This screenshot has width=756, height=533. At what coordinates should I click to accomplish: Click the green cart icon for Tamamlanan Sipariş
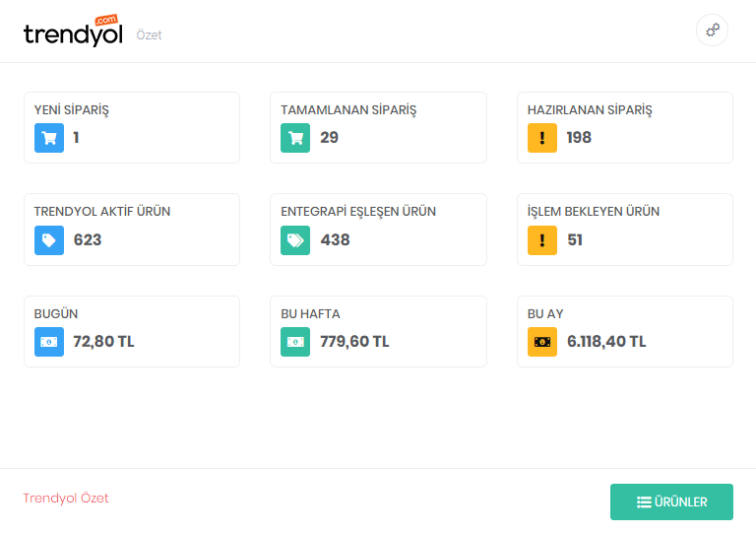(295, 138)
